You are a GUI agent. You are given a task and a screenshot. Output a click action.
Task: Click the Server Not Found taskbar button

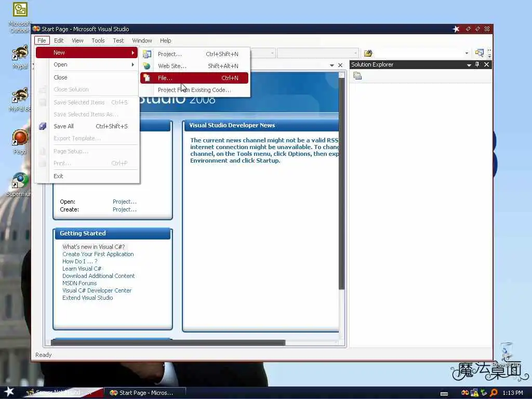(x=63, y=393)
